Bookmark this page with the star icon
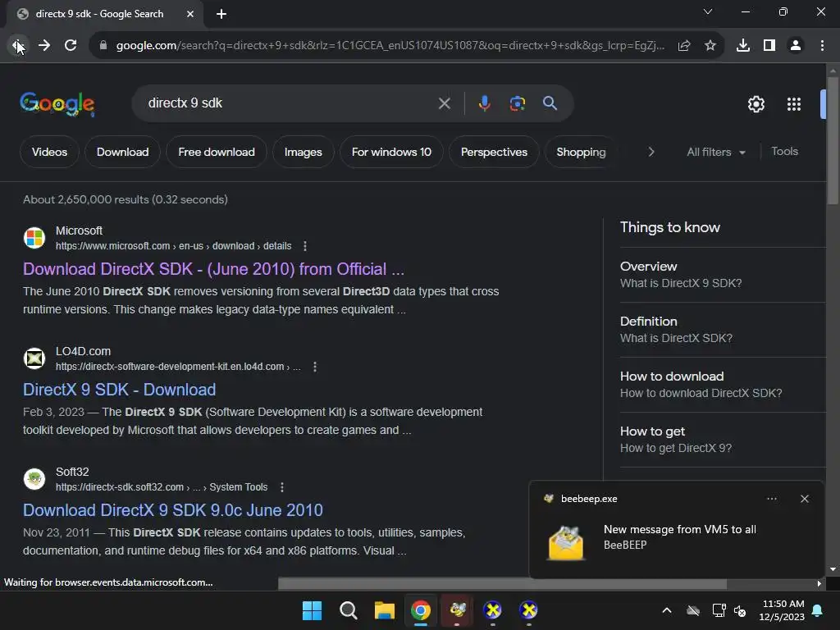This screenshot has width=840, height=630. (710, 46)
